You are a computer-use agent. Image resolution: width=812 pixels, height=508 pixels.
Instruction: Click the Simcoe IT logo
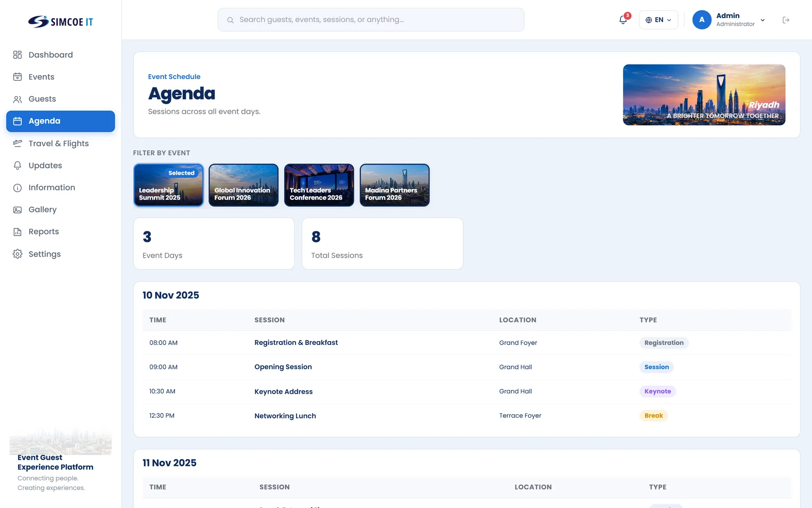tap(60, 21)
